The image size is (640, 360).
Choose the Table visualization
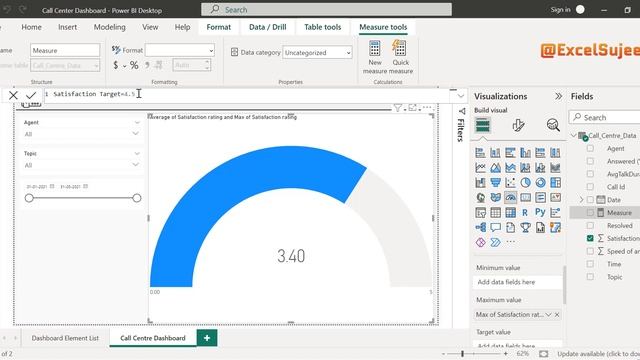click(496, 213)
